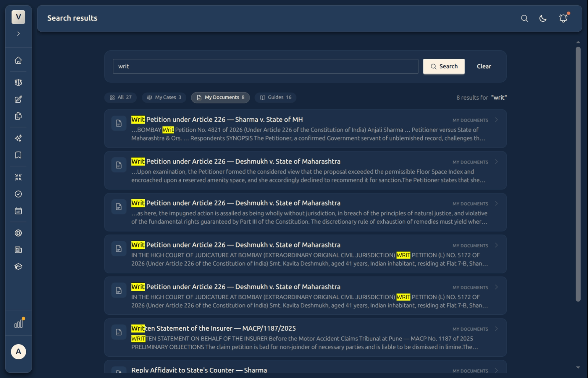Click the magnifier icon in header
588x378 pixels.
tap(524, 18)
